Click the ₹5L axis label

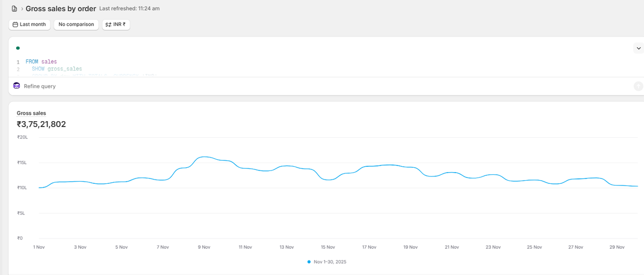click(x=21, y=213)
